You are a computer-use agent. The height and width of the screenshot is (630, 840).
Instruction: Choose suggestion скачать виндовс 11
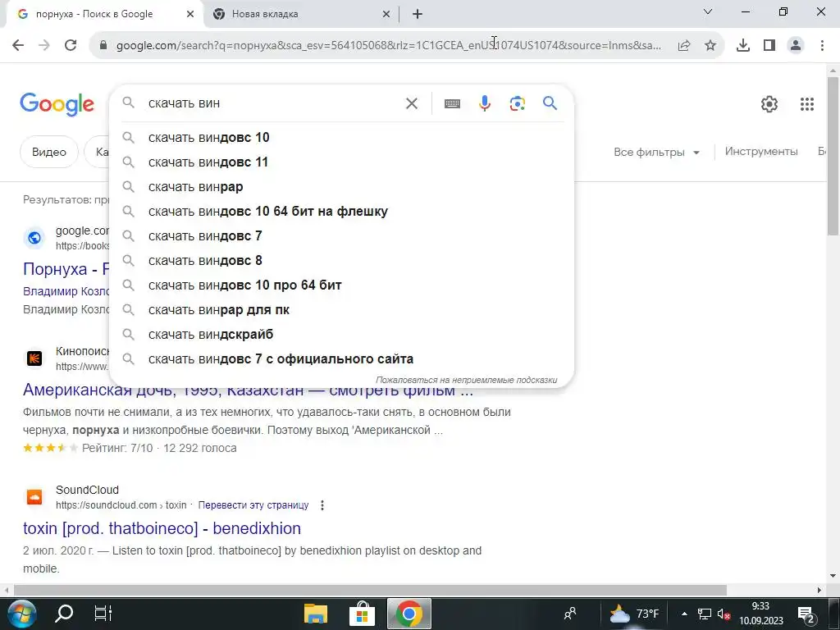[x=342, y=162]
